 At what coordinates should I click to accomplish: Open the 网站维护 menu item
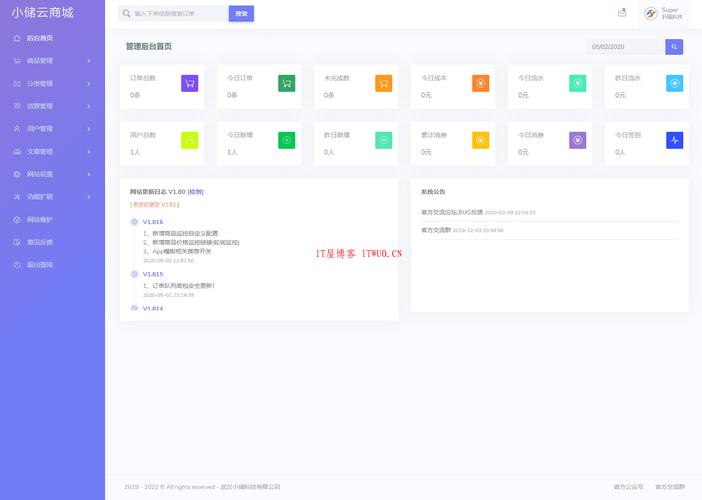(x=52, y=220)
